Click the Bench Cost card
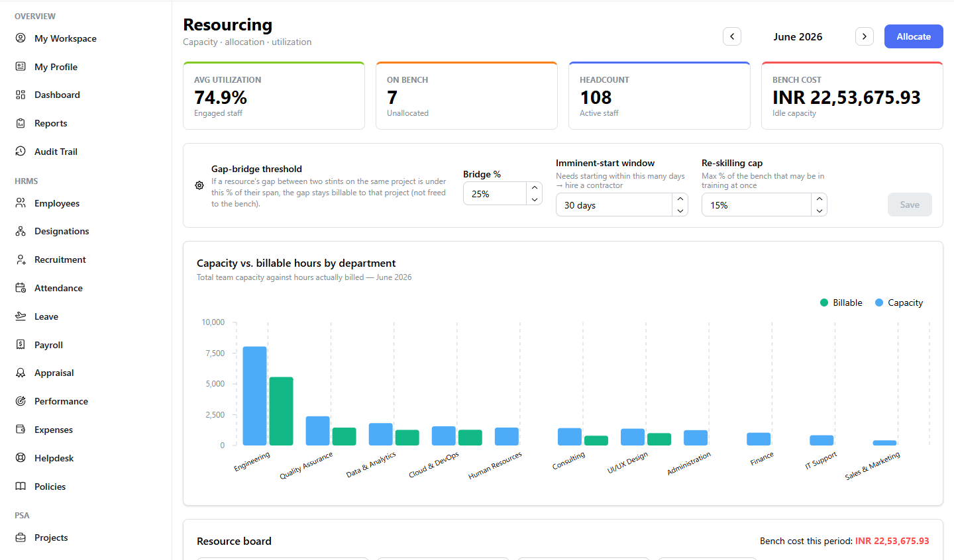This screenshot has height=560, width=954. (x=853, y=96)
